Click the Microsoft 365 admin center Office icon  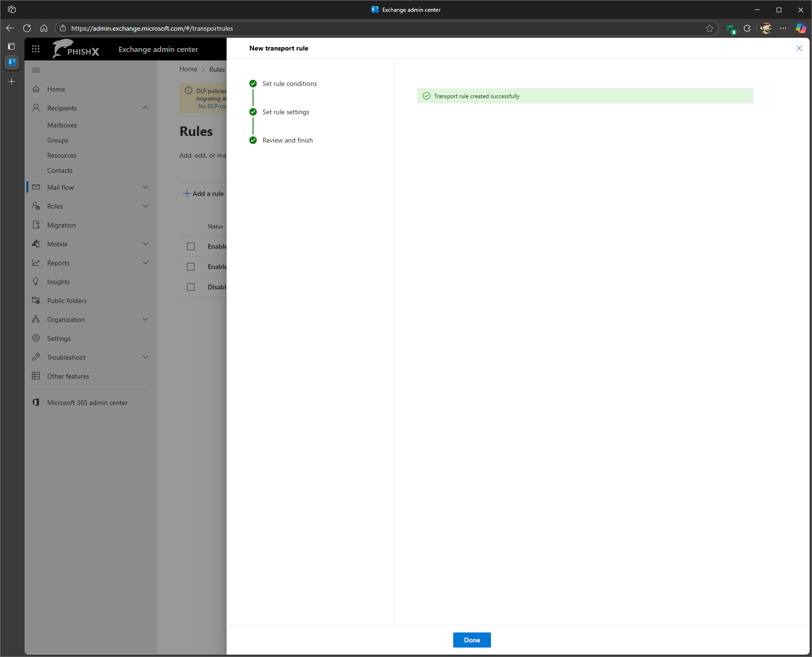coord(36,403)
